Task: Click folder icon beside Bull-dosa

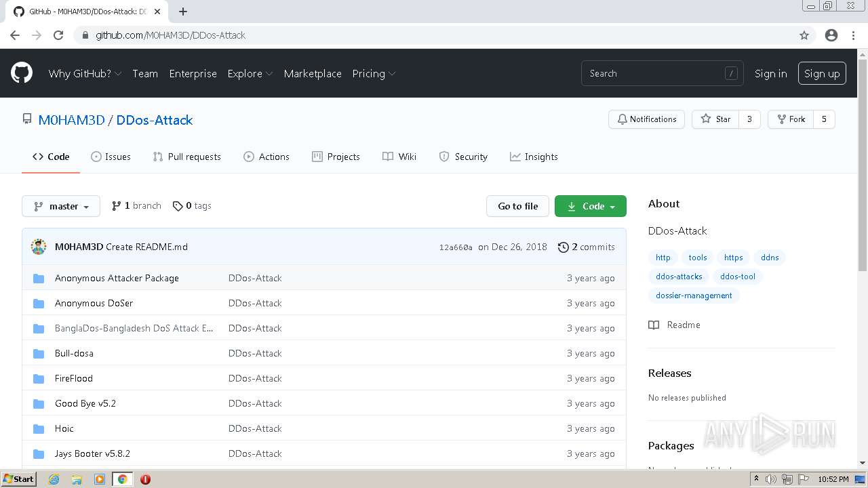Action: click(39, 353)
